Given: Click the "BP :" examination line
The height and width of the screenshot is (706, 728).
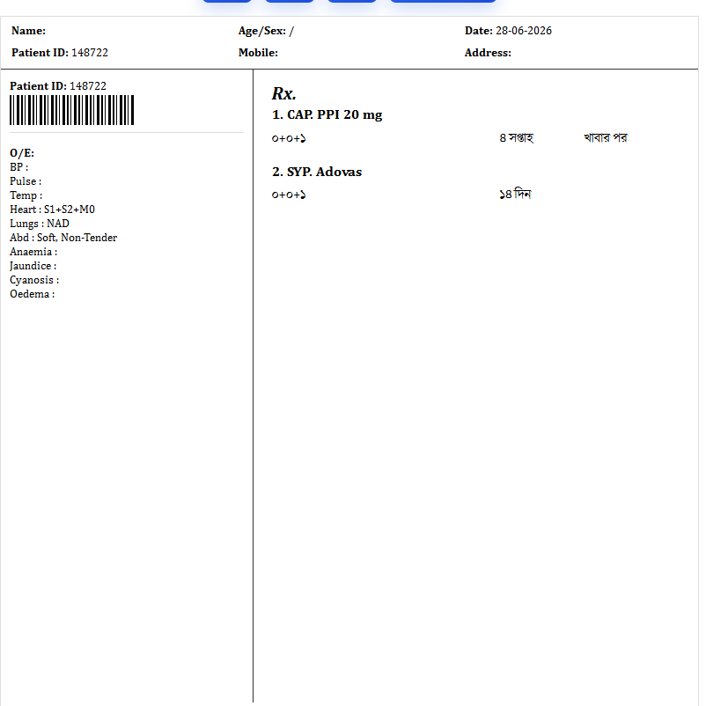Looking at the screenshot, I should click(19, 167).
